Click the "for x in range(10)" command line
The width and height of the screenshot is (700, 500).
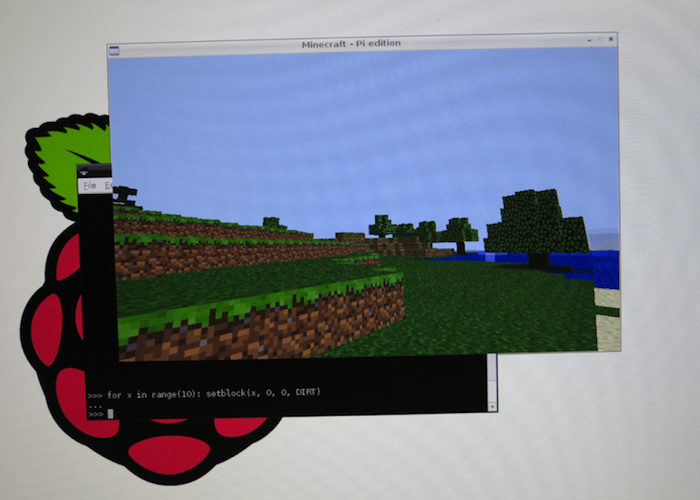(x=204, y=394)
